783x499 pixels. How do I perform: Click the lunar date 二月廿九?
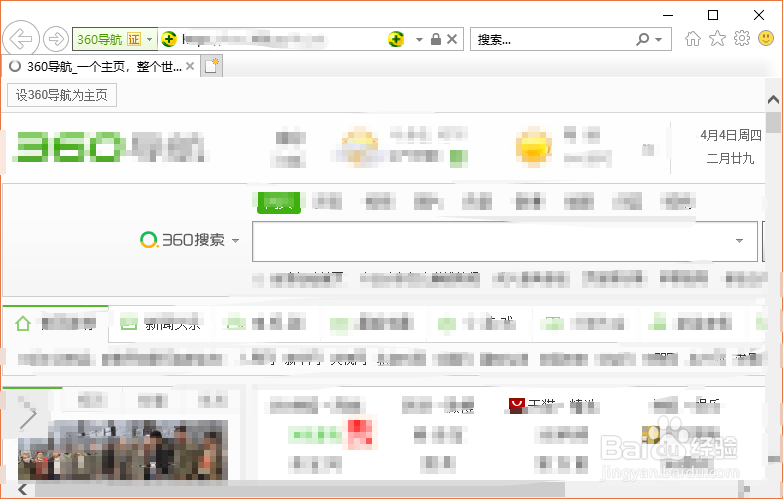point(730,158)
